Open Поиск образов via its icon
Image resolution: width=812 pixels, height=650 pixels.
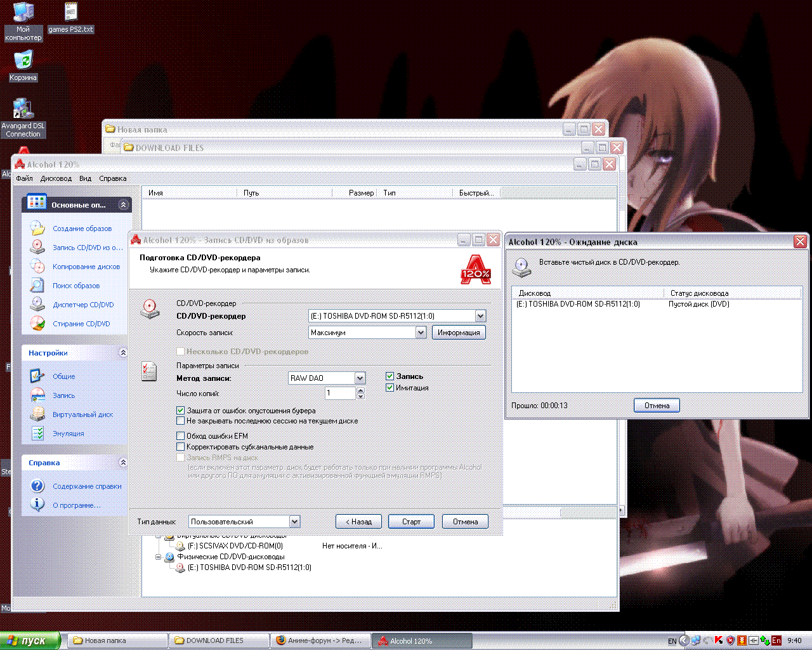[37, 286]
